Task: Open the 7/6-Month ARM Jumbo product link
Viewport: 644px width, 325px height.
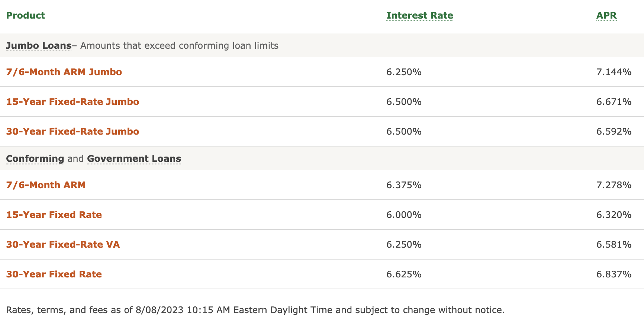Action: click(64, 72)
